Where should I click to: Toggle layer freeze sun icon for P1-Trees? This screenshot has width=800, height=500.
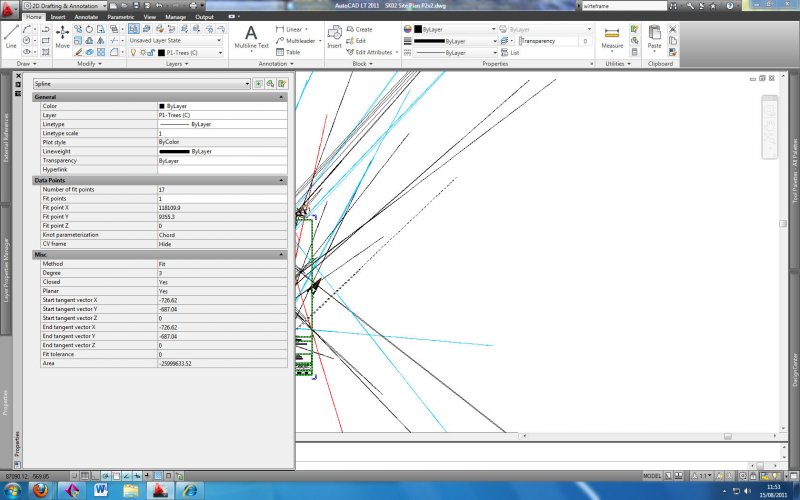point(142,53)
